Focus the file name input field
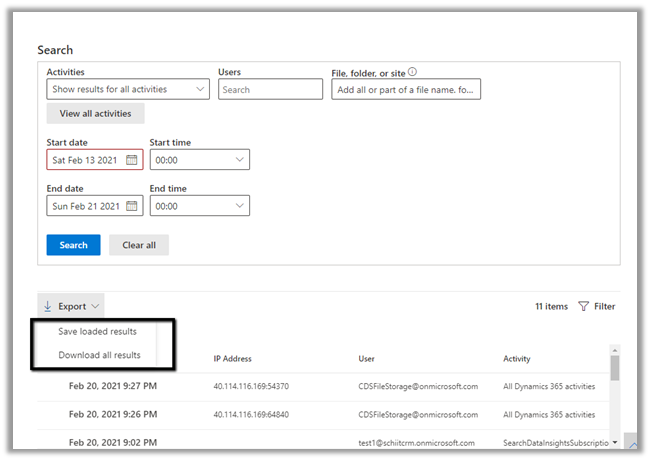650x461 pixels. pos(406,90)
